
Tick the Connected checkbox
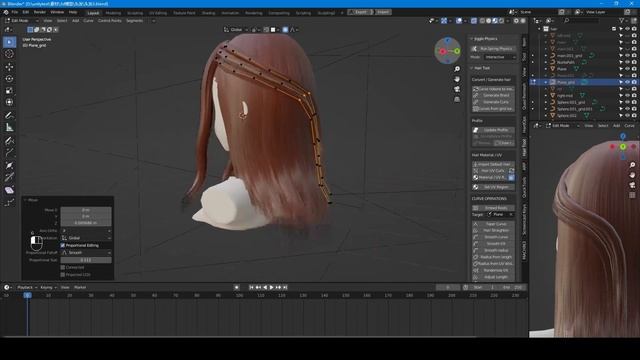click(x=63, y=267)
